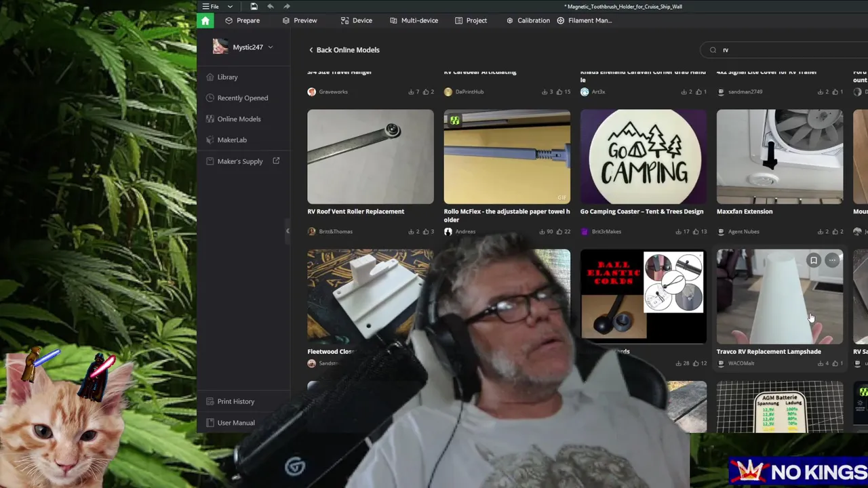This screenshot has height=488, width=868.
Task: Open the Maxxfan Extension thumbnail
Action: point(780,157)
